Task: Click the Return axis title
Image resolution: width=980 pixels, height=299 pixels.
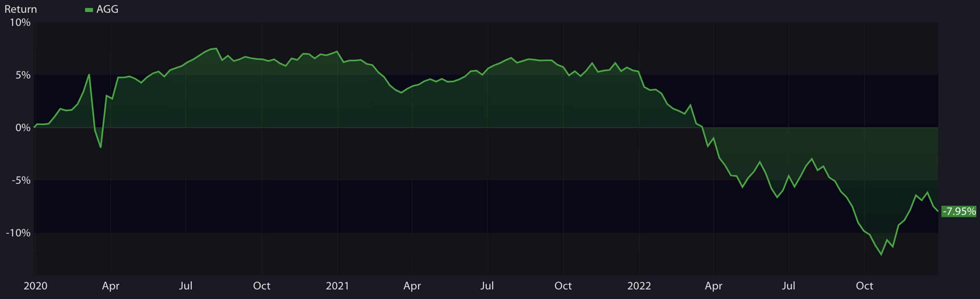Action: pos(21,9)
